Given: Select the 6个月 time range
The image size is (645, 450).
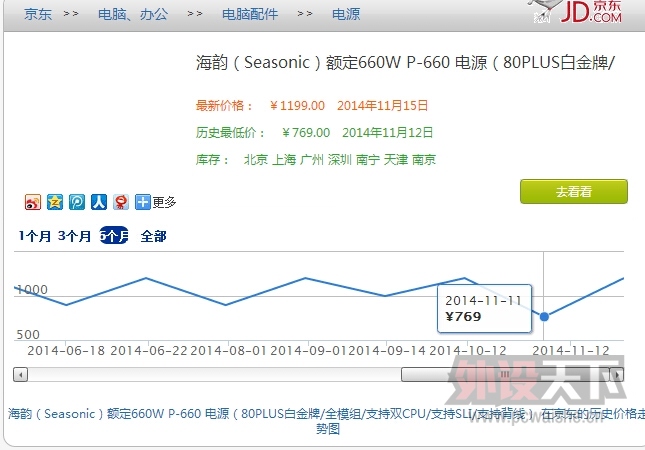Looking at the screenshot, I should (x=114, y=235).
